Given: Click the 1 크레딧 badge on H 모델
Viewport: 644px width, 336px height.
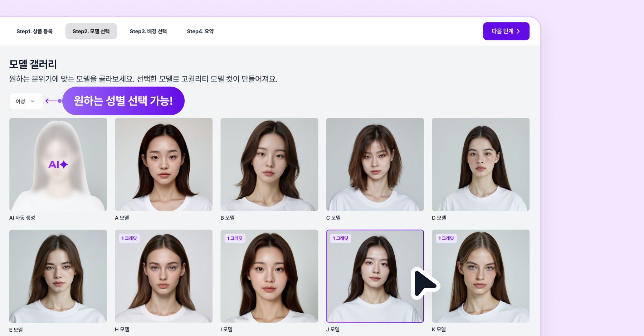Looking at the screenshot, I should 129,238.
